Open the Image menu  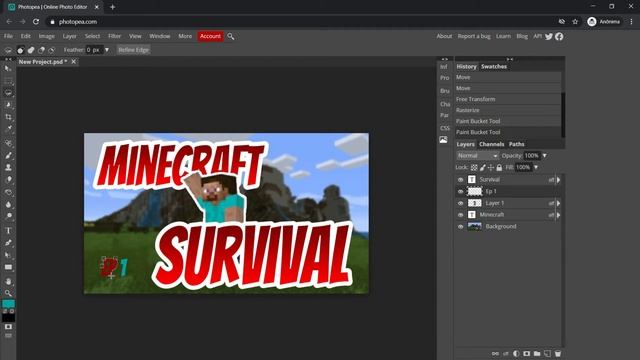click(x=47, y=36)
